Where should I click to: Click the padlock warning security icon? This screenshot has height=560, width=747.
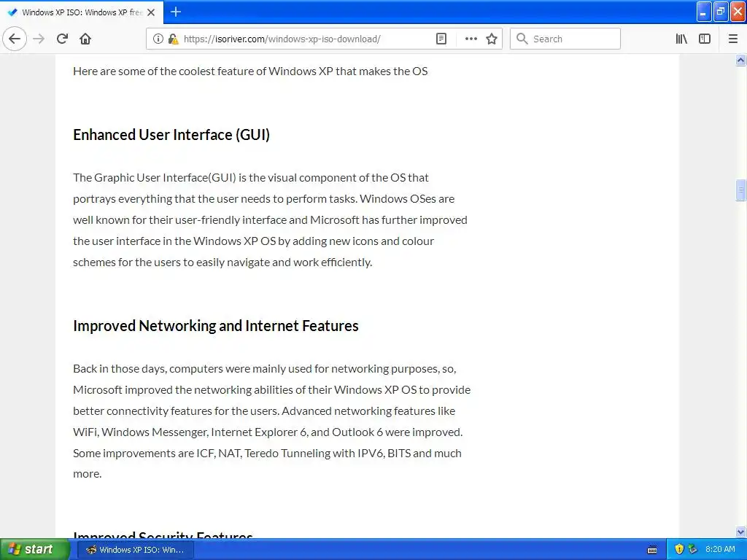[x=173, y=39]
